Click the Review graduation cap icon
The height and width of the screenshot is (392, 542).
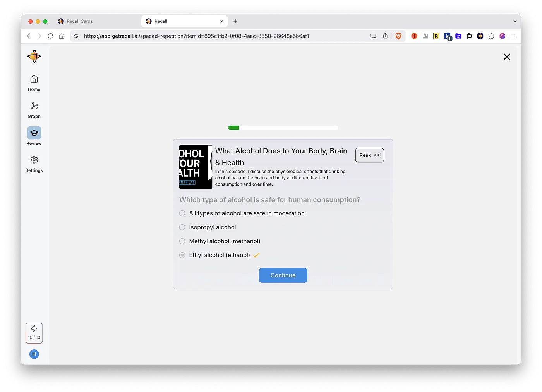point(34,133)
